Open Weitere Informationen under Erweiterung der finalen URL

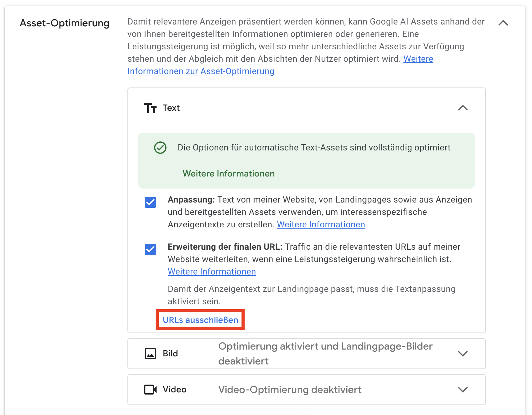tap(212, 271)
